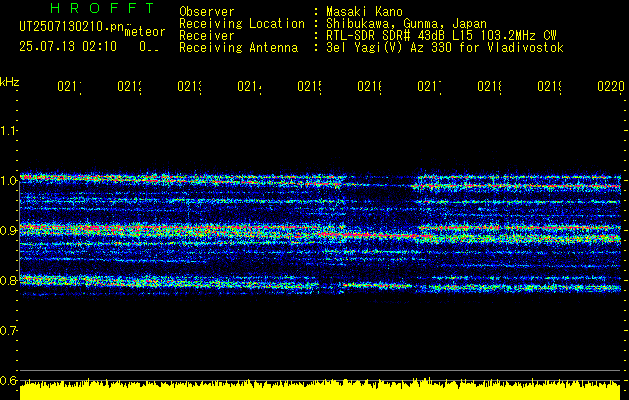Click the 'meteor' label
The image size is (629, 400).
[145, 32]
